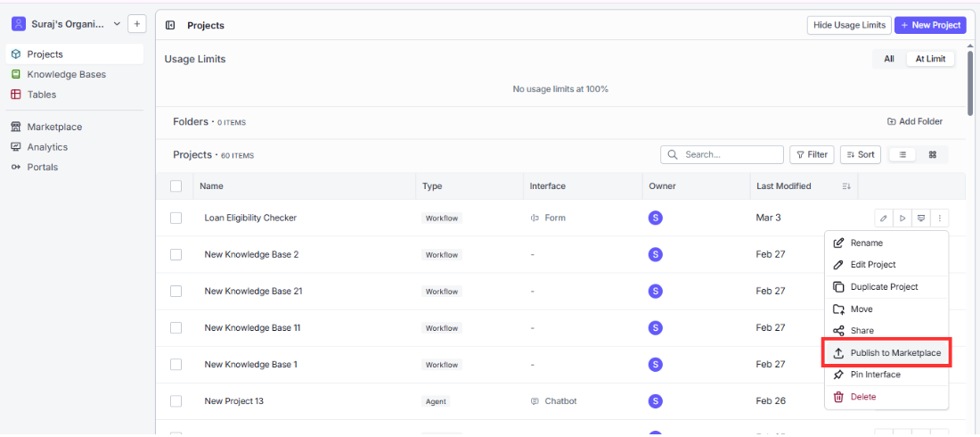Viewport: 980px width, 437px height.
Task: Click the three-dot more icon on Loan Eligibility Checker
Action: (x=939, y=218)
